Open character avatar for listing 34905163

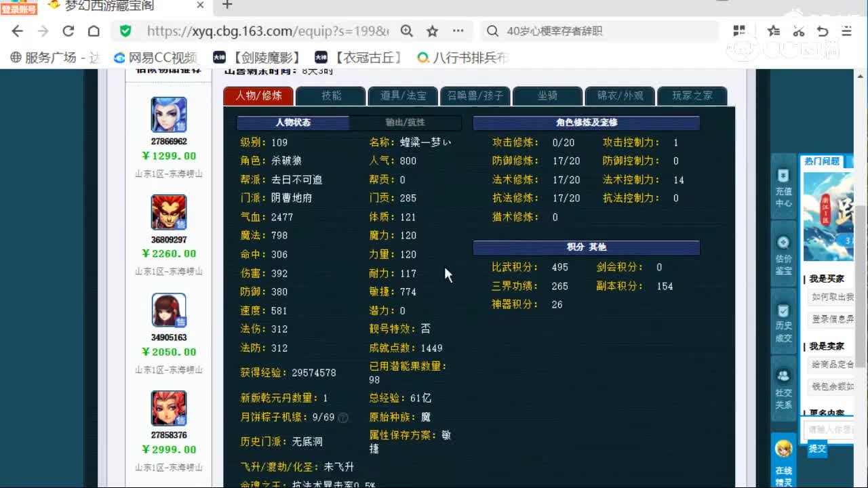point(169,310)
